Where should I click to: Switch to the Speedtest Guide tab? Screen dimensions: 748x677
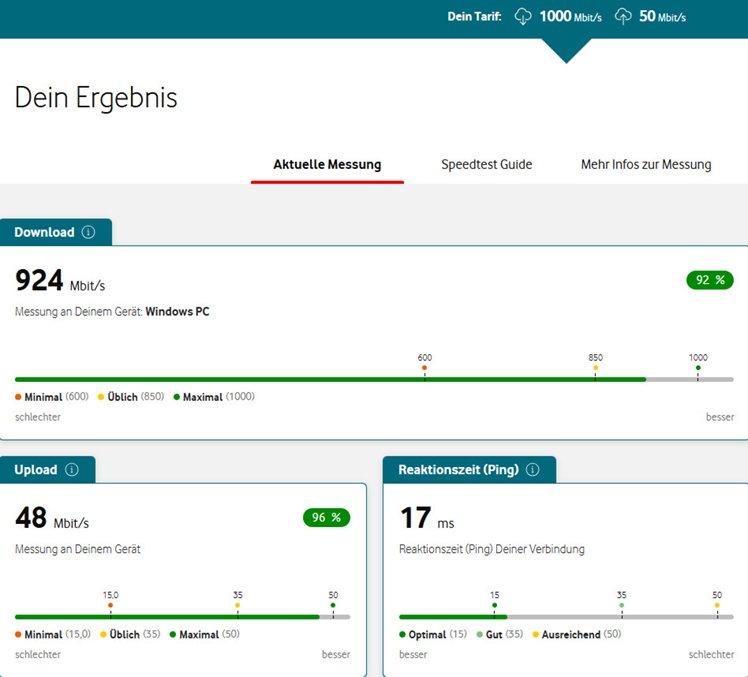coord(486,164)
